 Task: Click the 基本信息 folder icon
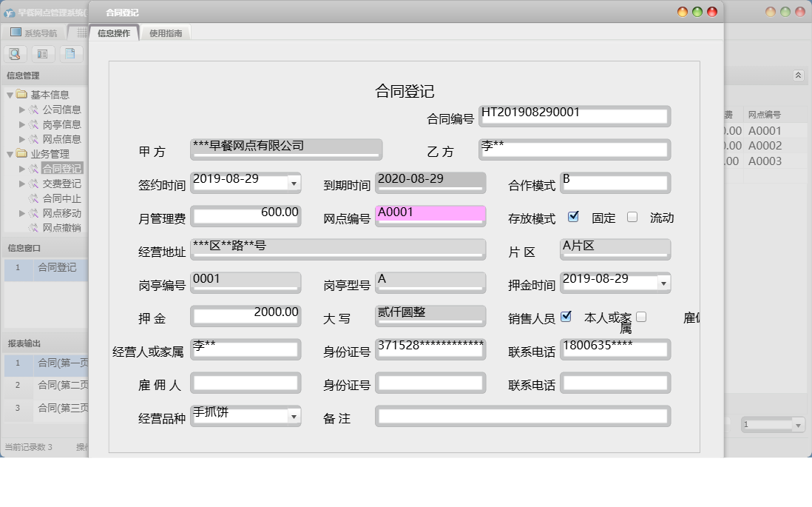point(21,95)
